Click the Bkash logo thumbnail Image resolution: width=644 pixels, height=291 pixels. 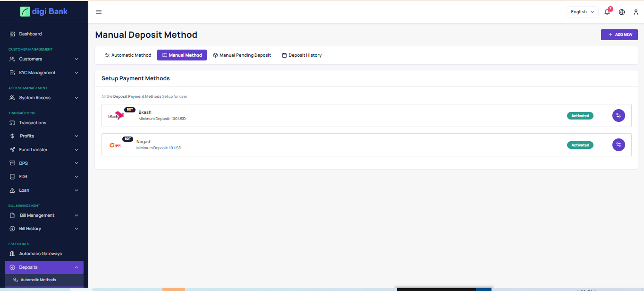pos(116,116)
